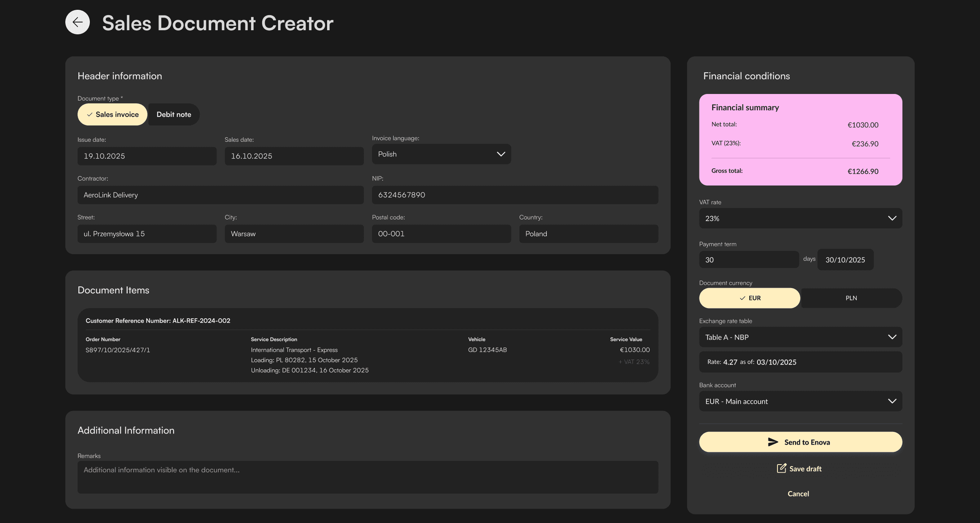Click the checkmark inside the EUR chip
Screen dimensions: 980x523
(x=742, y=298)
